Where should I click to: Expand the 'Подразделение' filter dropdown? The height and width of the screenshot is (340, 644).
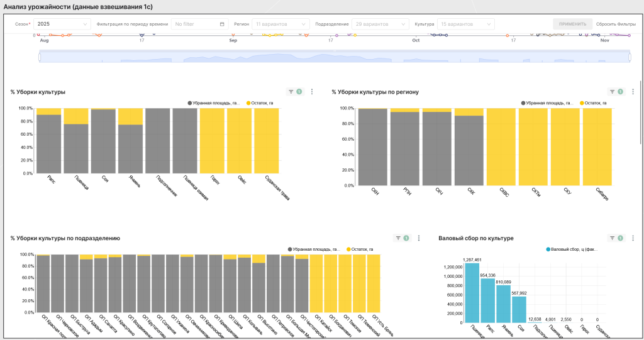click(380, 24)
